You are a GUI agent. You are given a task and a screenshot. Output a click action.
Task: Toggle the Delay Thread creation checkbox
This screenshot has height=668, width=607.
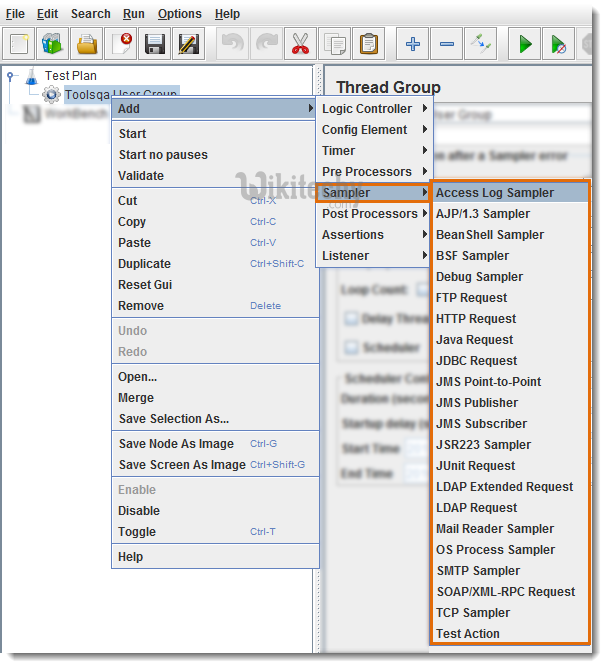(351, 318)
